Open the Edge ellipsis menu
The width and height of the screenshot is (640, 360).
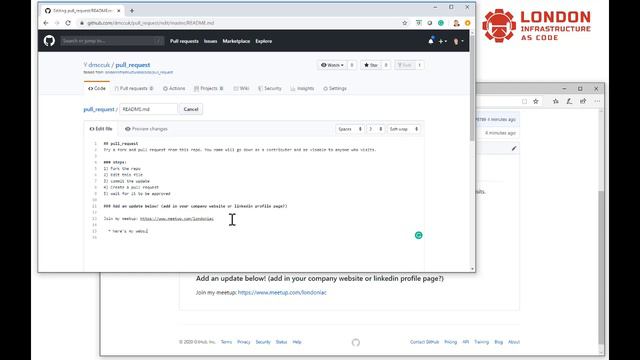click(597, 101)
